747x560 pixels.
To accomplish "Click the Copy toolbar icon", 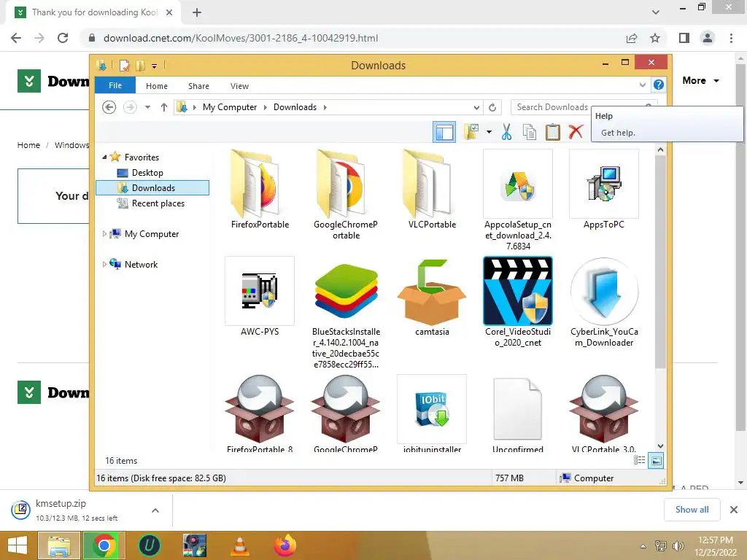I will click(530, 132).
